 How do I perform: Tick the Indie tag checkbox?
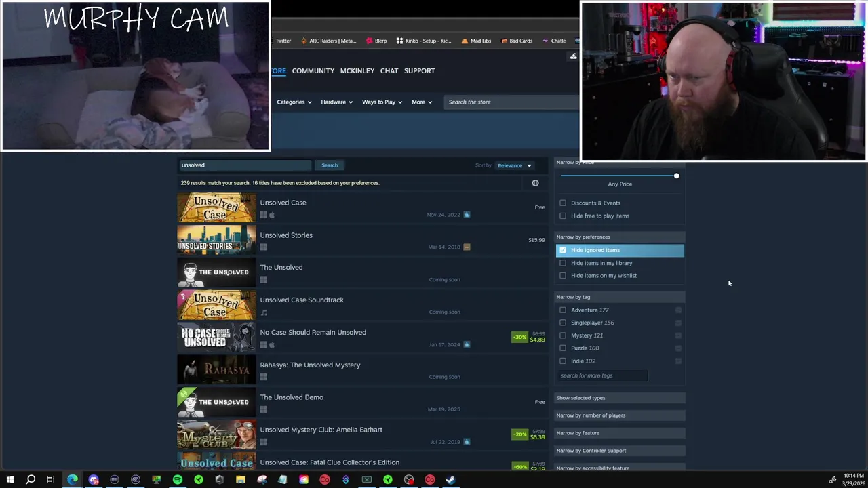(x=563, y=361)
